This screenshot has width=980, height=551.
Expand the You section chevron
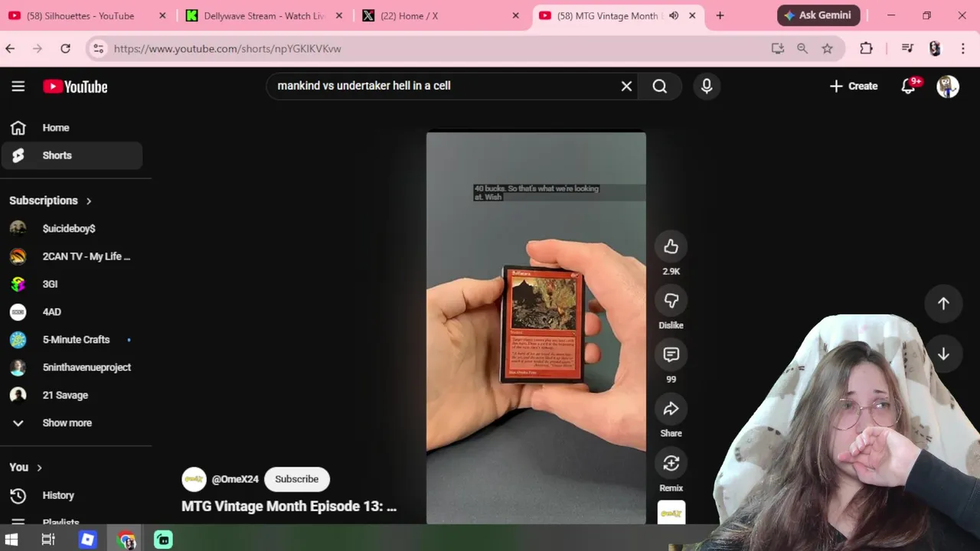[39, 467]
